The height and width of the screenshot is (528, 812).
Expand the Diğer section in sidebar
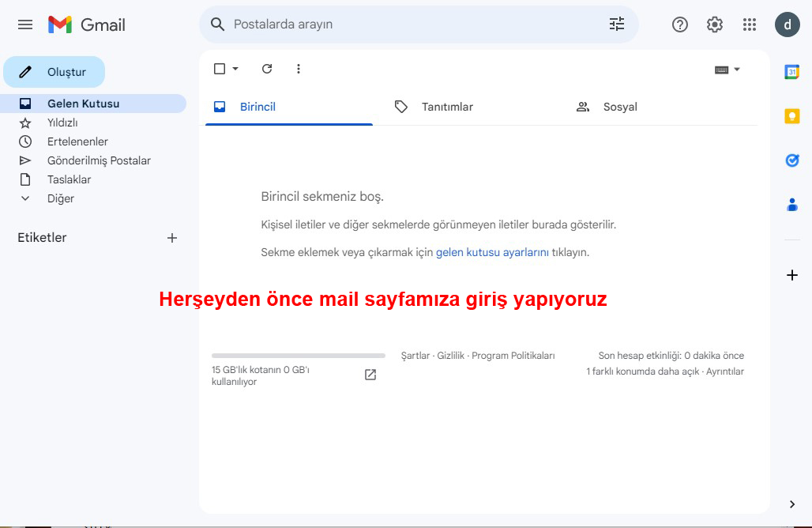tap(60, 198)
